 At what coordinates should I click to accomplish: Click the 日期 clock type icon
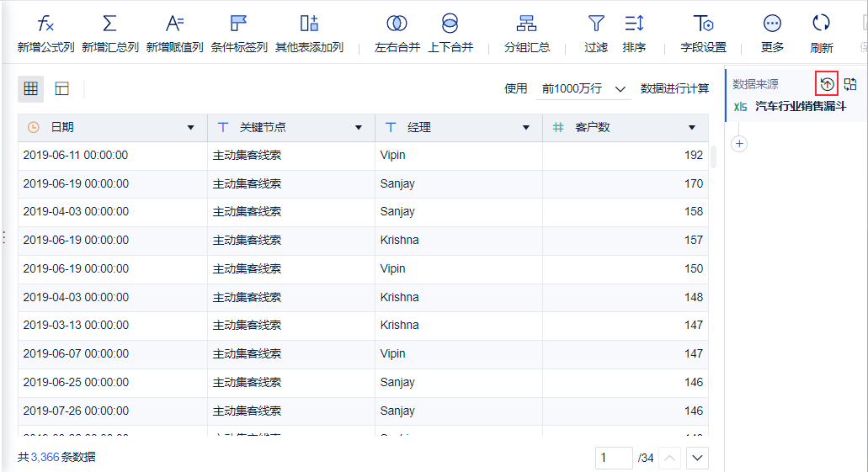(33, 127)
